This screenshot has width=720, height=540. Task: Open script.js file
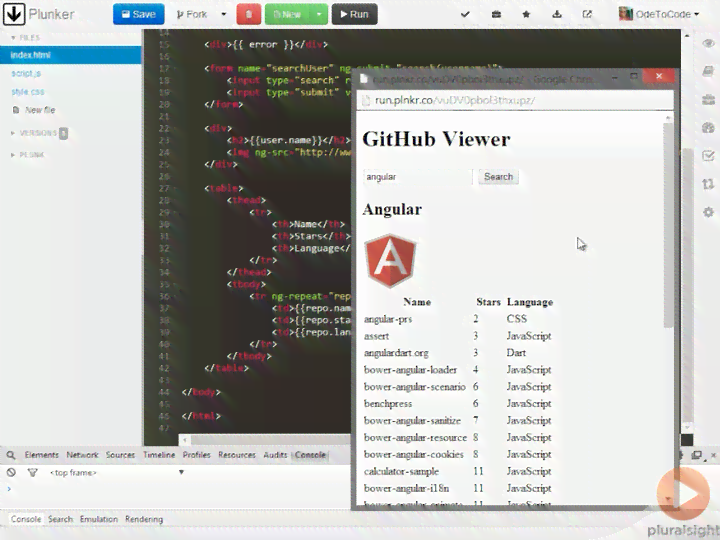[26, 73]
